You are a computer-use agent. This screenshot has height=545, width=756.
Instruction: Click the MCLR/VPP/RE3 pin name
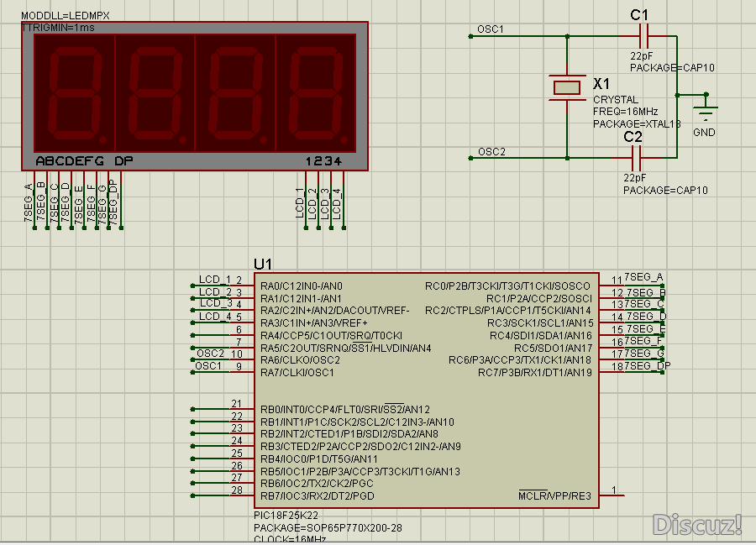click(x=555, y=495)
